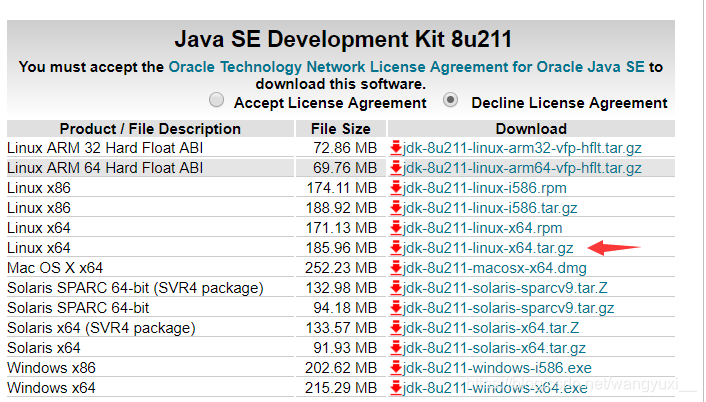706x402 pixels.
Task: Click the 69.76 MB file size
Action: (x=345, y=168)
